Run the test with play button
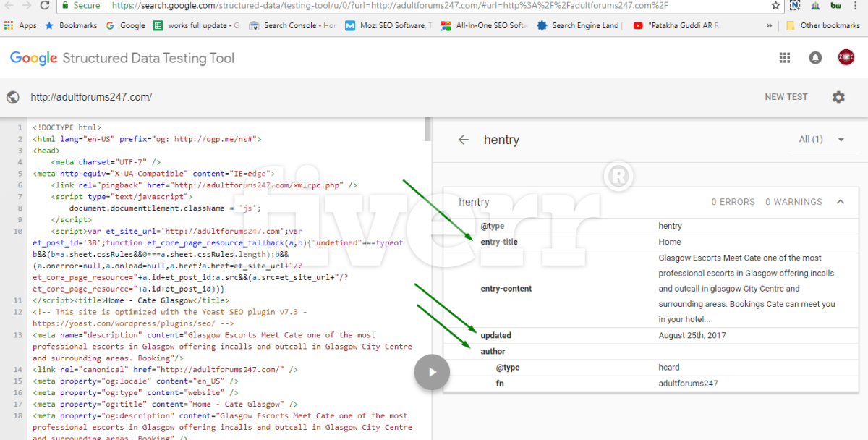Image resolution: width=868 pixels, height=440 pixels. (432, 372)
